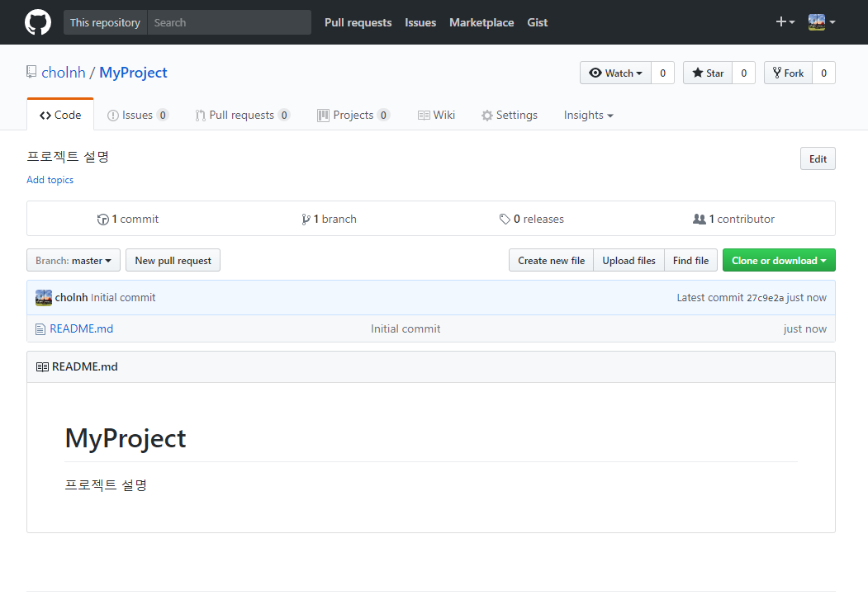Click the Initial commit text after cholnh
The image size is (868, 600).
(123, 297)
